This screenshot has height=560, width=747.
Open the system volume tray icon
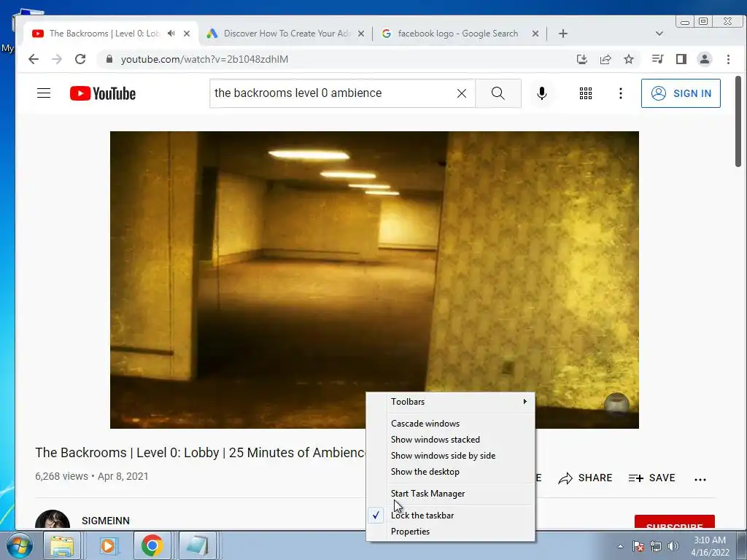(673, 546)
